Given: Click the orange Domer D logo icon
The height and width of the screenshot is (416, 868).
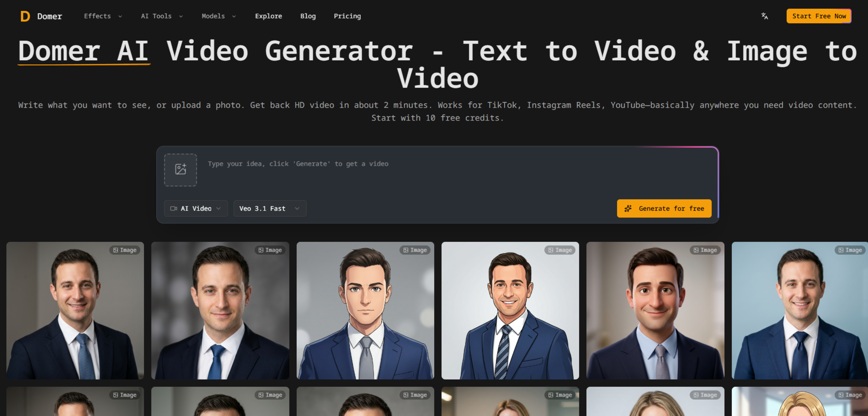Looking at the screenshot, I should pos(25,16).
